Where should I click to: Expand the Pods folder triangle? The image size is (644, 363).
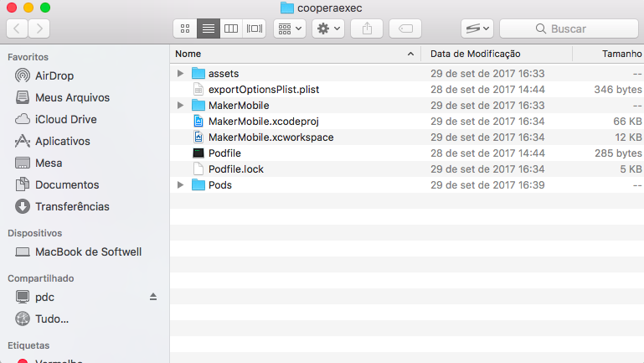pyautogui.click(x=181, y=185)
